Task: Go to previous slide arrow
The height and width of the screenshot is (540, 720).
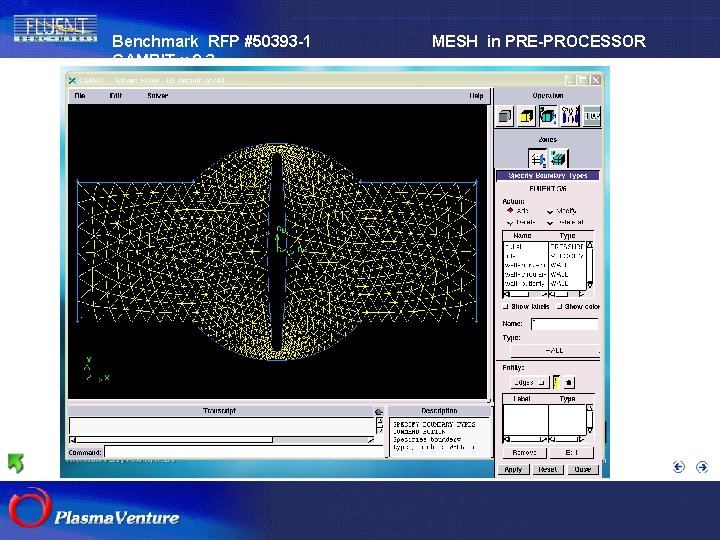Action: point(678,466)
